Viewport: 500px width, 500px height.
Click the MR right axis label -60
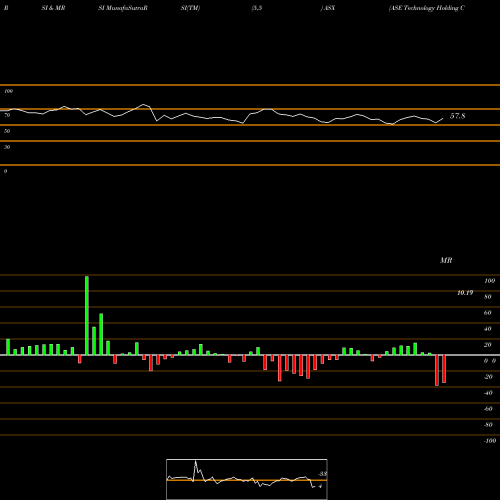click(488, 409)
